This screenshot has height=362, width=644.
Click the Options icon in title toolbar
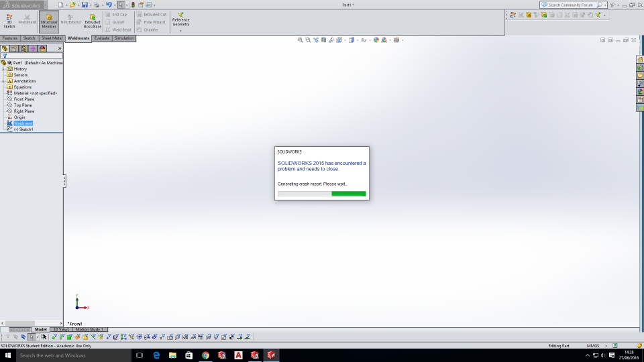point(149,5)
